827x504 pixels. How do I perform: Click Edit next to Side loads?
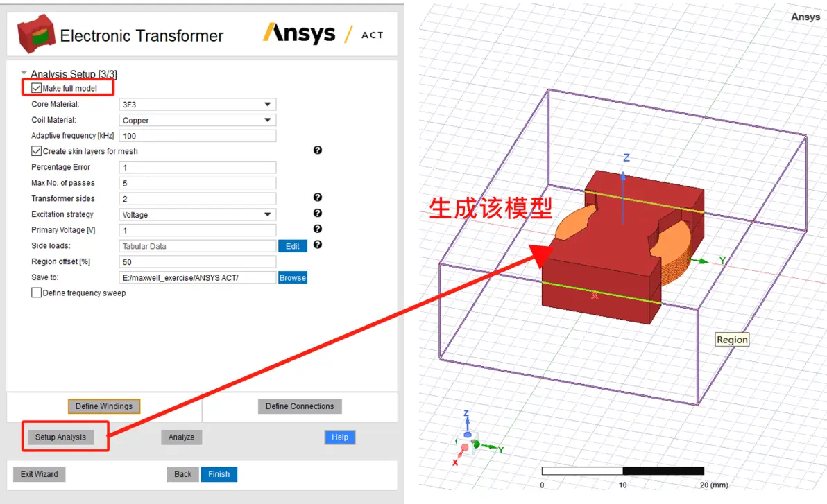click(293, 246)
